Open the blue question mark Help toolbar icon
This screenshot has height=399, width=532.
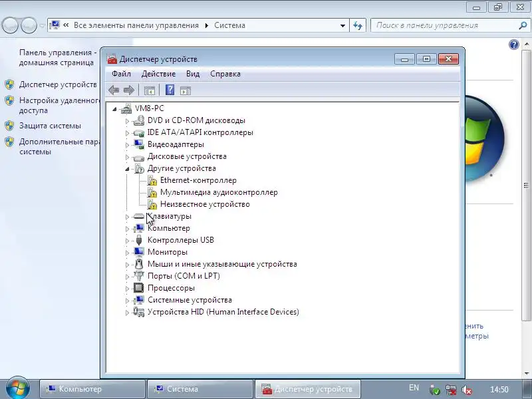(x=170, y=90)
